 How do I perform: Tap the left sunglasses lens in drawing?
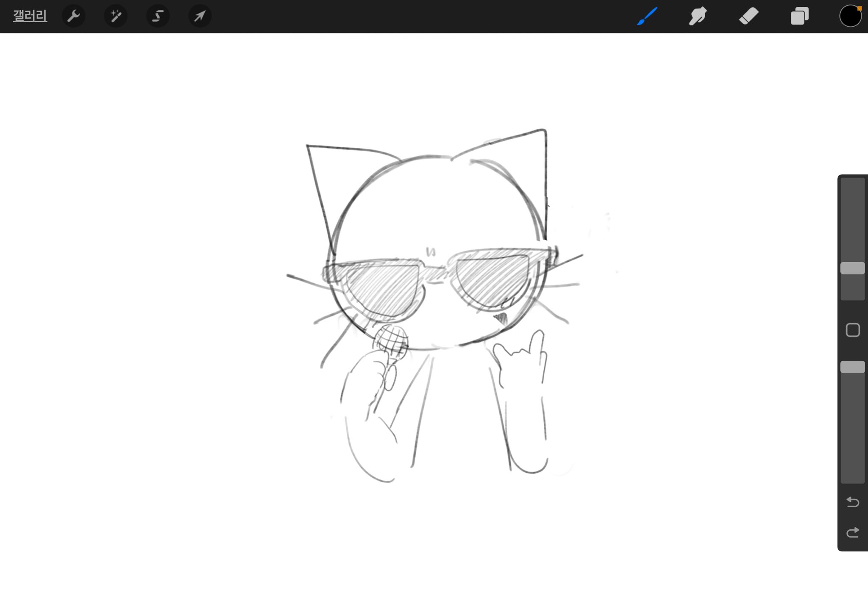(x=384, y=288)
